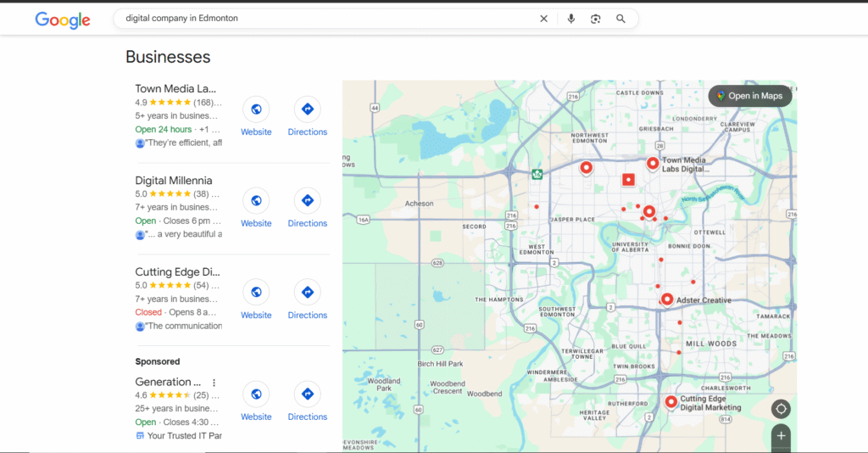This screenshot has height=453, width=868.
Task: Click 'Your Trusted IT Par' ad text
Action: (184, 436)
